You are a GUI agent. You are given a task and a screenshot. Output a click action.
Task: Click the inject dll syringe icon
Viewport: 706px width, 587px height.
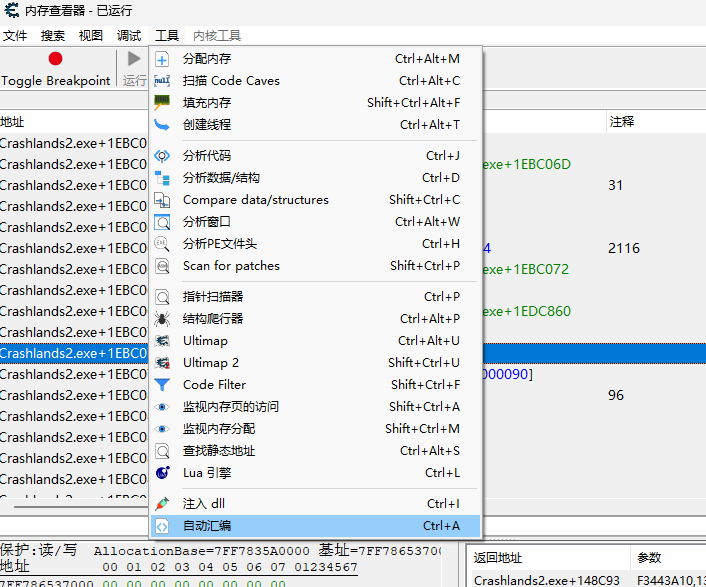(162, 504)
